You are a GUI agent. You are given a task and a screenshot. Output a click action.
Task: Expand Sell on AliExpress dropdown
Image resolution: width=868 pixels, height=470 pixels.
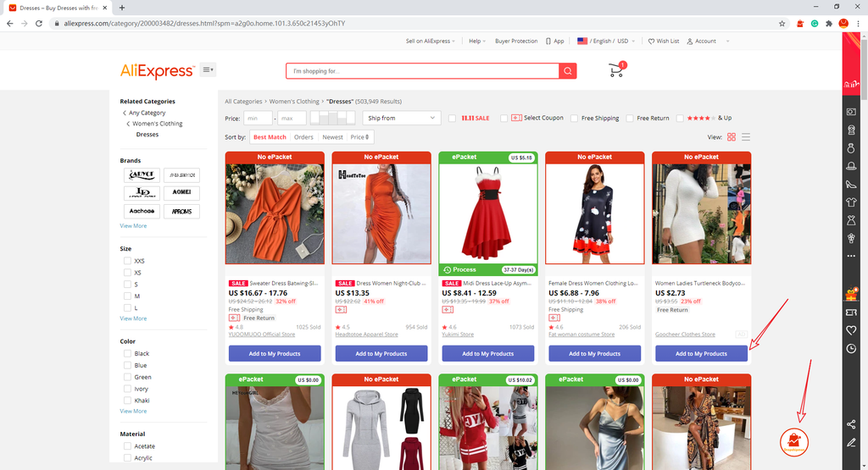(430, 41)
